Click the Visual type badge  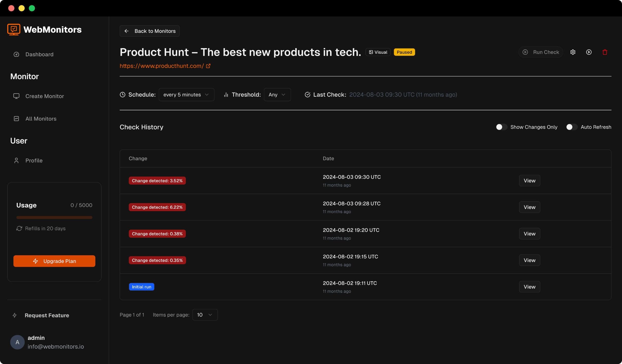pos(378,52)
